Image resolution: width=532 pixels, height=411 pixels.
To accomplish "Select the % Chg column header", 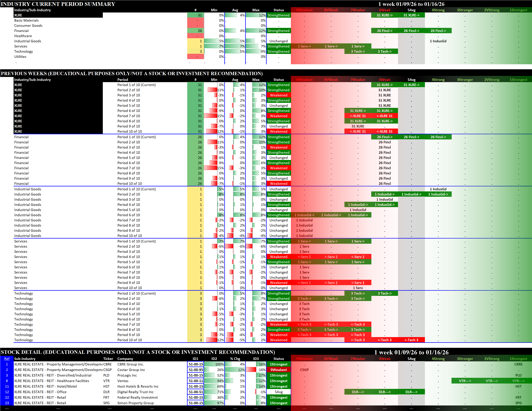I will pos(235,359).
